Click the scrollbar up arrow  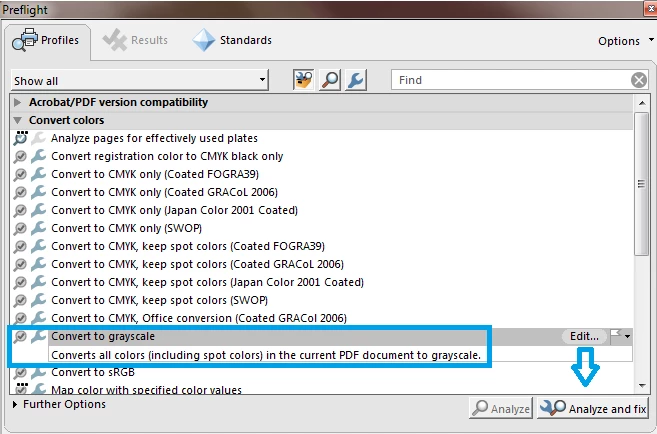tap(642, 103)
